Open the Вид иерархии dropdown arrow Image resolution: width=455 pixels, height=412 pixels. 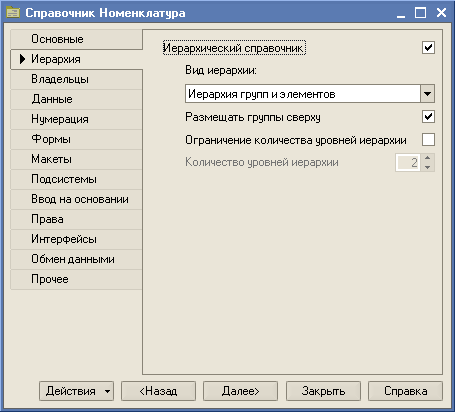coord(427,94)
